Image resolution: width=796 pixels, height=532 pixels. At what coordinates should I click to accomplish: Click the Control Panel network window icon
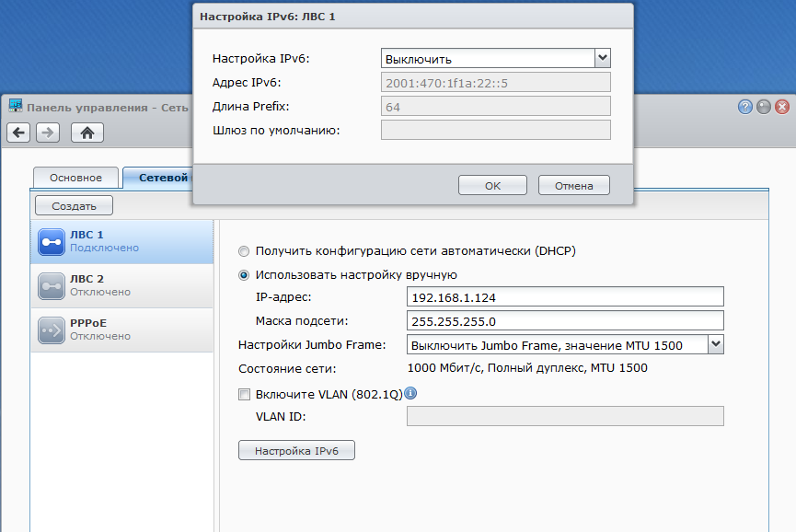point(16,106)
